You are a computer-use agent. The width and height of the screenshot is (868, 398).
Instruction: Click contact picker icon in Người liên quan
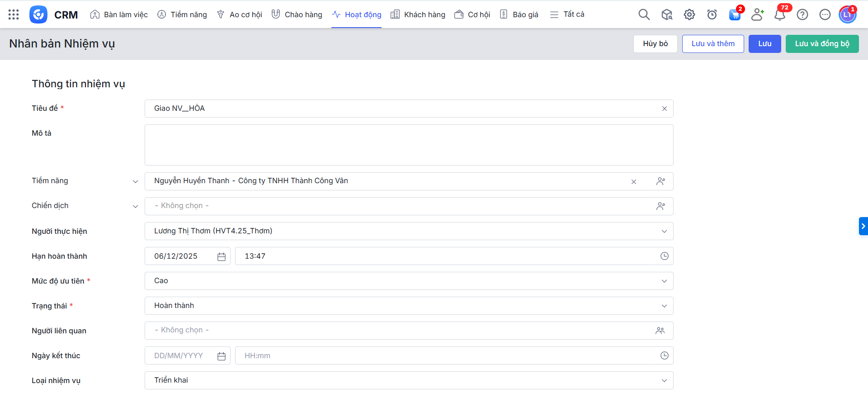click(660, 331)
